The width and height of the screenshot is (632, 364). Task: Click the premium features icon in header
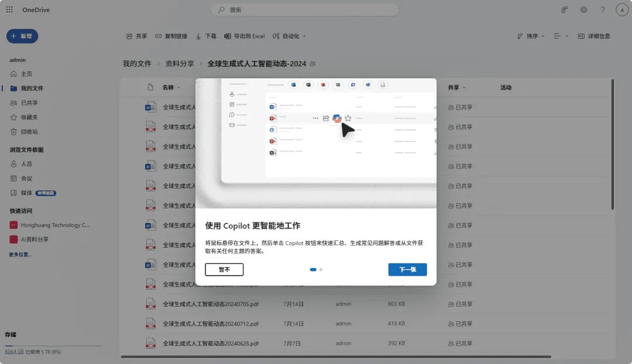564,10
